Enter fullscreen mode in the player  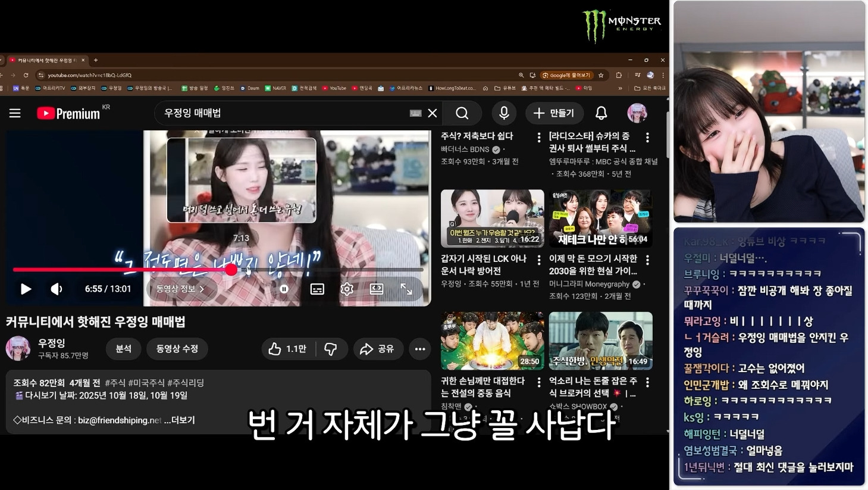pos(406,289)
